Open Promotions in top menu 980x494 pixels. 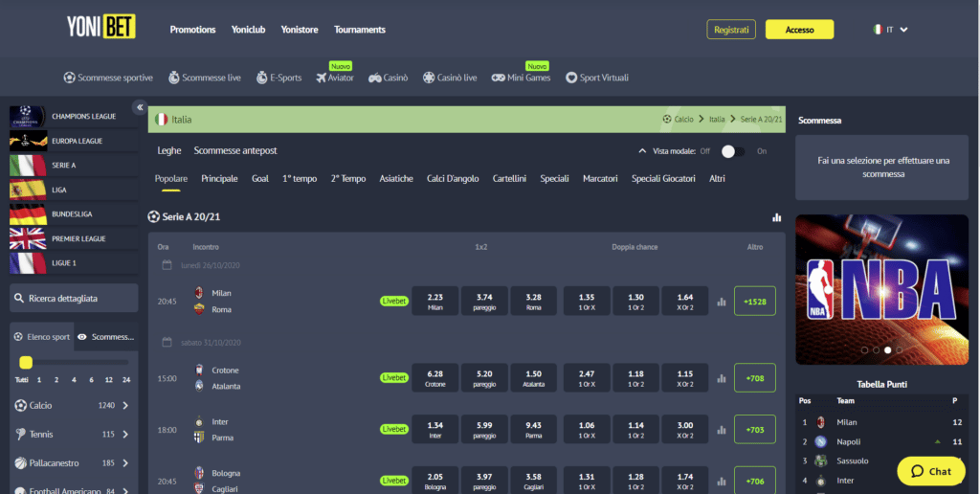pyautogui.click(x=192, y=30)
